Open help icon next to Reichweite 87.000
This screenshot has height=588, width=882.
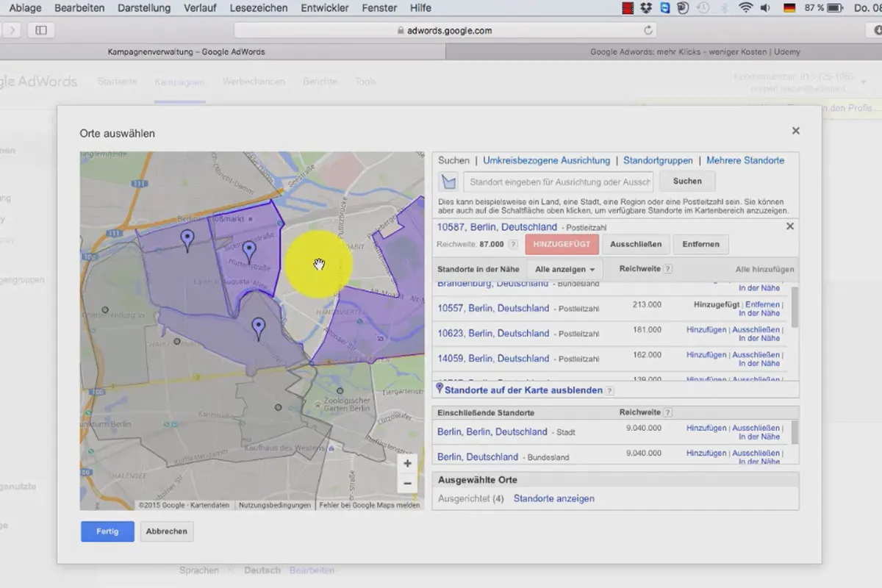513,244
